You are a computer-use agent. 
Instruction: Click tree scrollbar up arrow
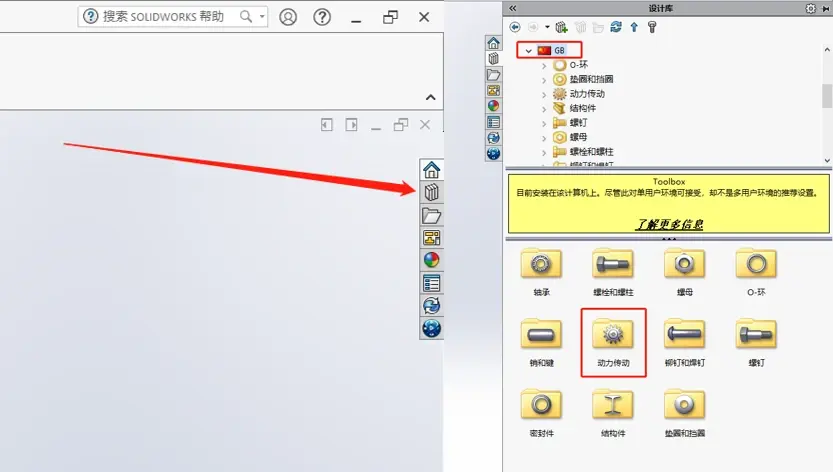[x=827, y=50]
